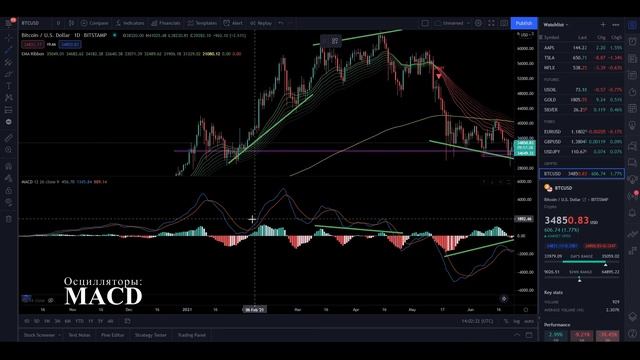The width and height of the screenshot is (640, 360).
Task: Open Watchlist three-dots more menu
Action: pyautogui.click(x=616, y=25)
